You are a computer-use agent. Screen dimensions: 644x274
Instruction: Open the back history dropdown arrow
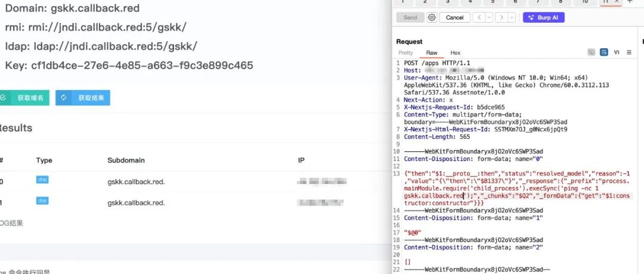click(x=489, y=18)
